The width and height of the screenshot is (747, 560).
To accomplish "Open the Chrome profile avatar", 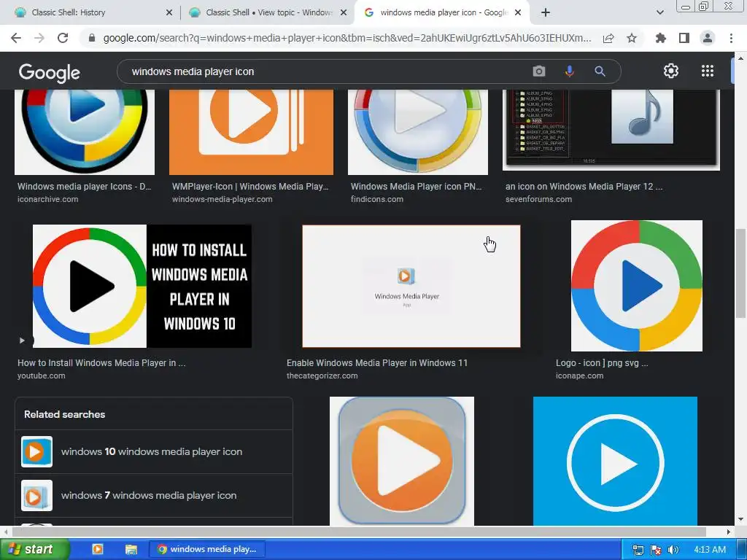I will (708, 38).
